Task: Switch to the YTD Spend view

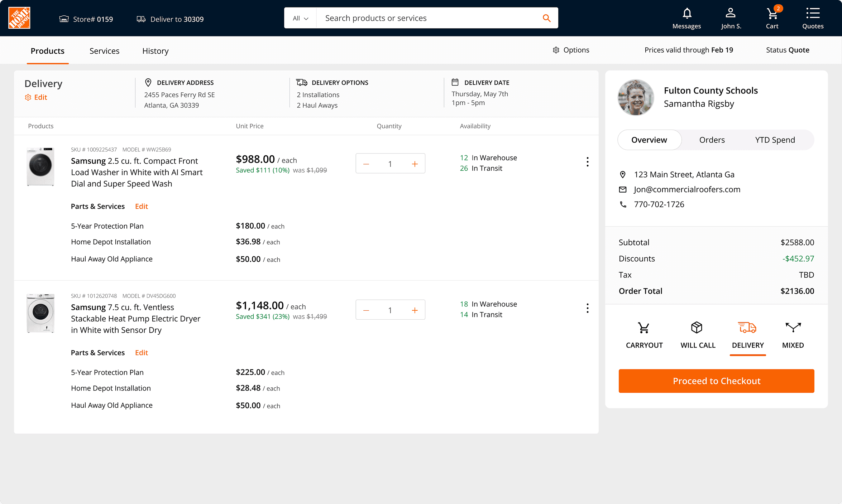Action: (x=775, y=140)
